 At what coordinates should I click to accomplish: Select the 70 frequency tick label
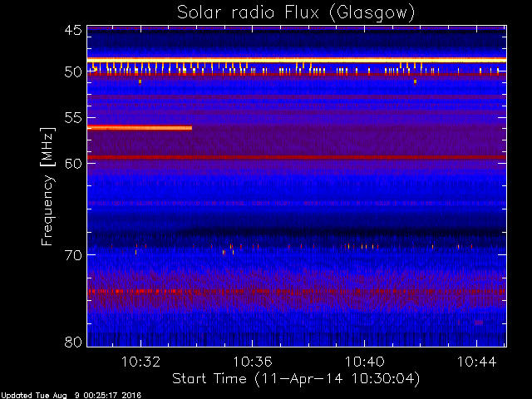click(x=73, y=255)
